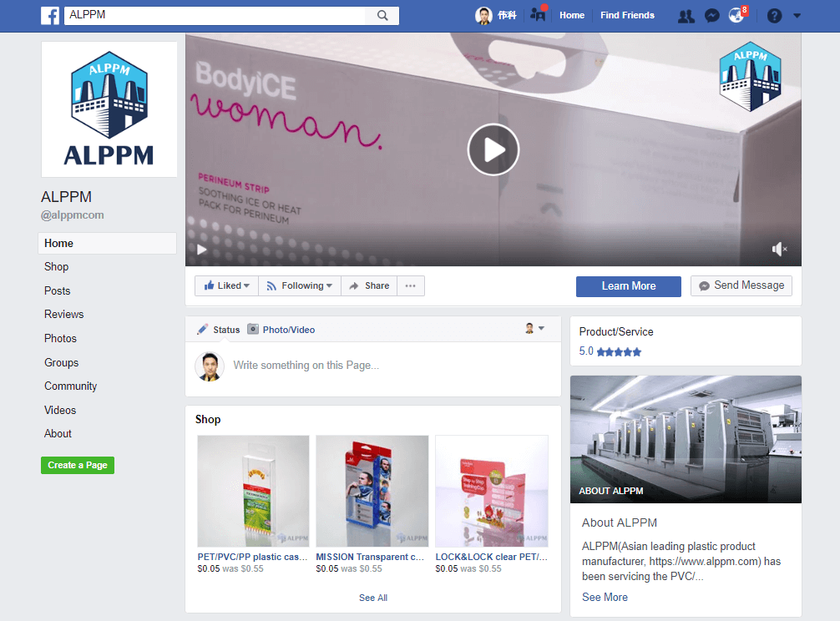
Task: Open Messenger icon in top bar
Action: tap(711, 16)
